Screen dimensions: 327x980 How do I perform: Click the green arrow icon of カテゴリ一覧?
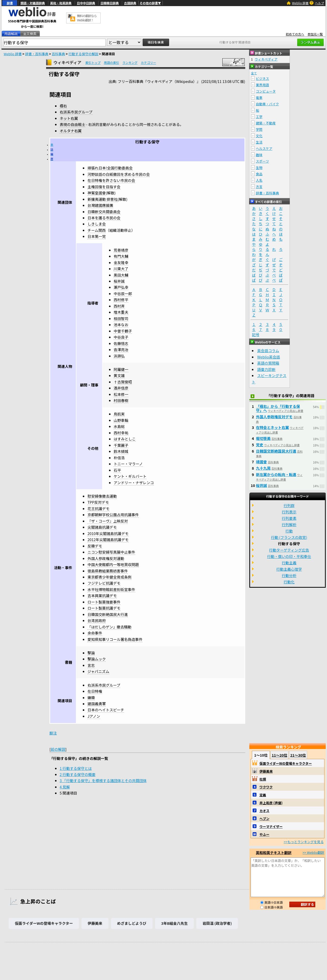(252, 66)
